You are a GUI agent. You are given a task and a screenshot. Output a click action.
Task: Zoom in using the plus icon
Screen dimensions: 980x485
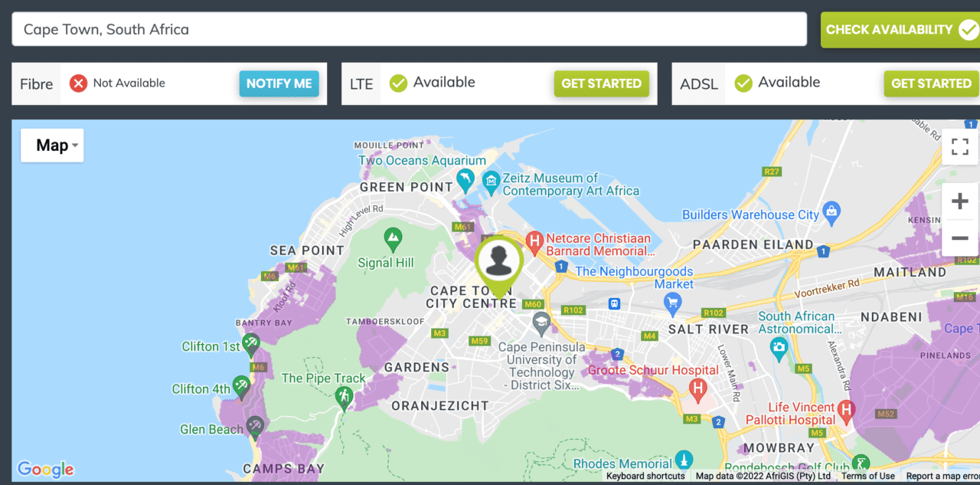pyautogui.click(x=959, y=201)
